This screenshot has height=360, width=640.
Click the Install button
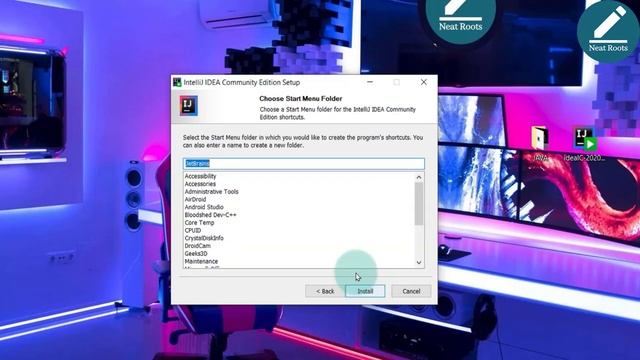coord(365,291)
